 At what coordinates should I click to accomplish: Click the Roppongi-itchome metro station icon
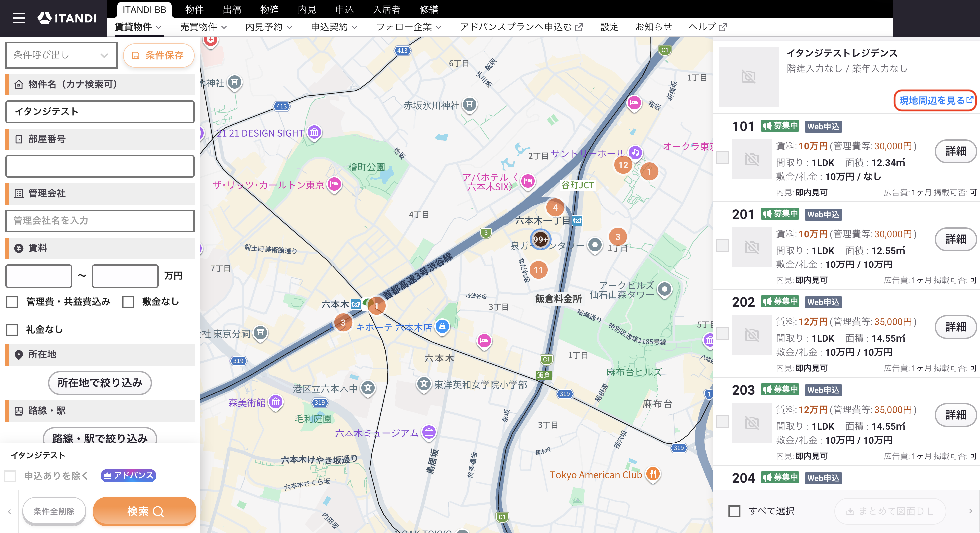(x=577, y=221)
